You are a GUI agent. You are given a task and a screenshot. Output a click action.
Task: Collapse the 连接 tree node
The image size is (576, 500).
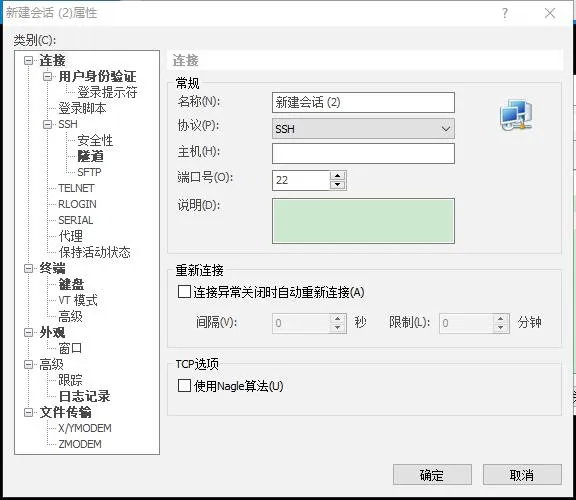29,60
